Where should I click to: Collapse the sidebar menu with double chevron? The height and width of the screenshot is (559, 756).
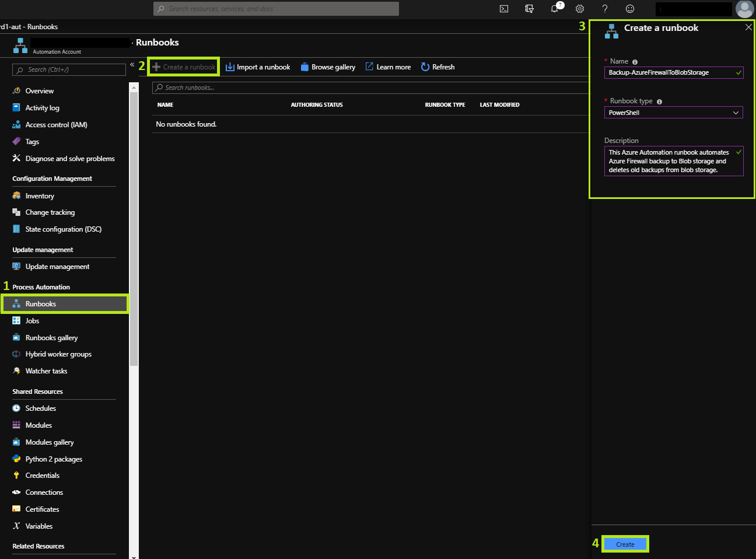(132, 64)
